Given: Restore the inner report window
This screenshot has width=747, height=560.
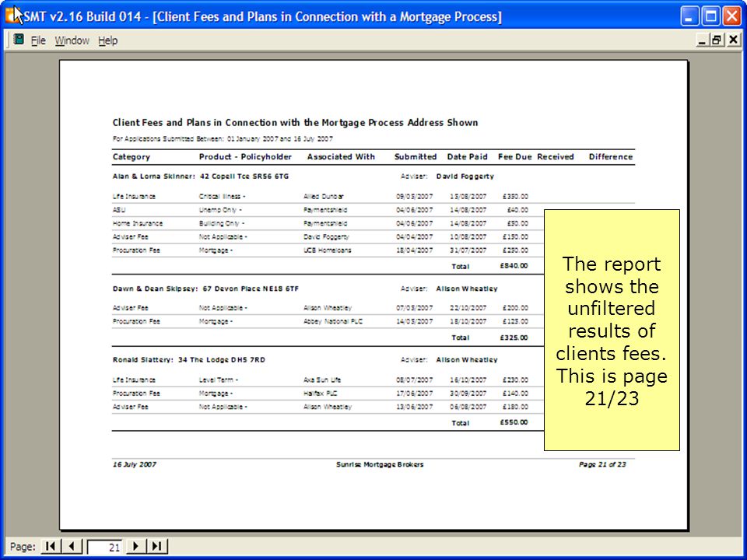Looking at the screenshot, I should coord(717,40).
